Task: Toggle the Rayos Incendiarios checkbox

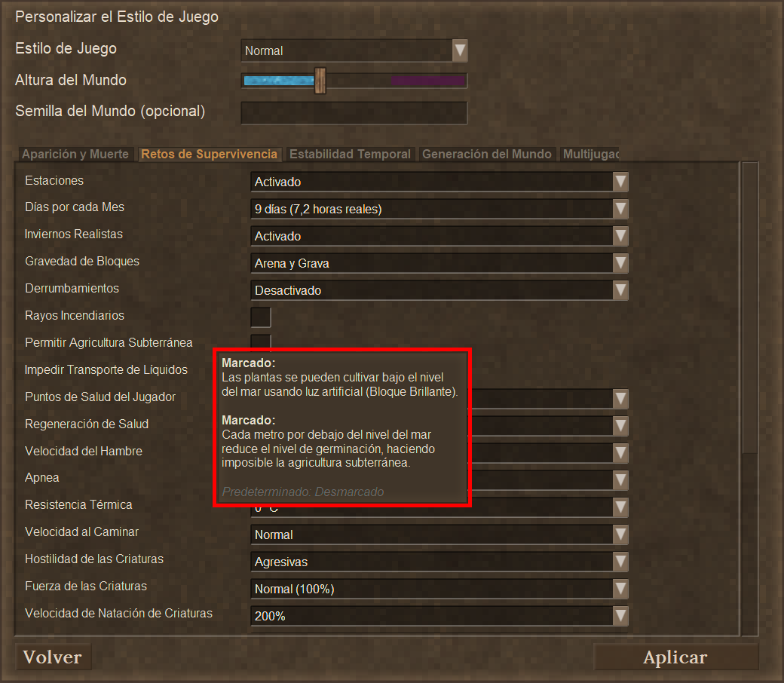Action: (261, 317)
